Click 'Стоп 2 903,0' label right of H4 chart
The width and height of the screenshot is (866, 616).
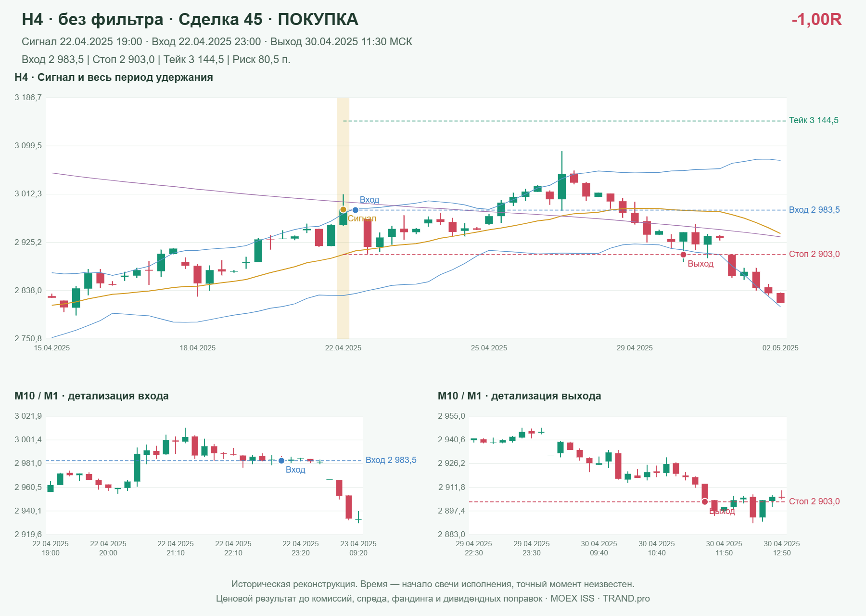(x=815, y=254)
